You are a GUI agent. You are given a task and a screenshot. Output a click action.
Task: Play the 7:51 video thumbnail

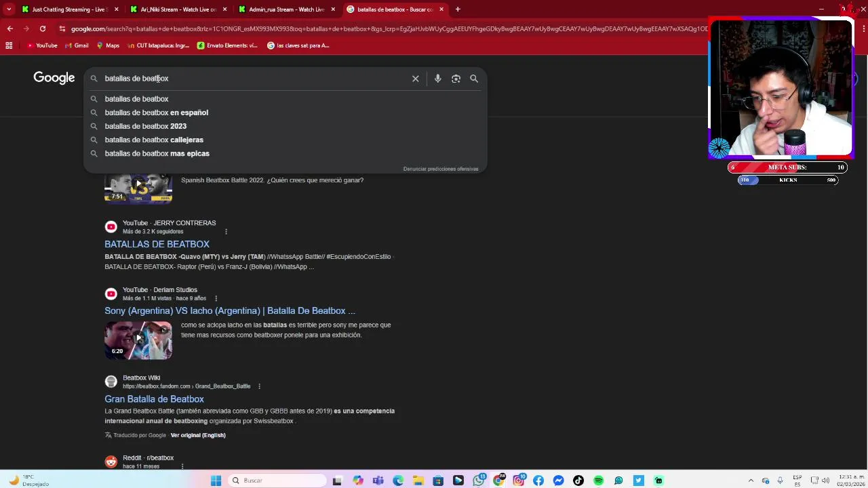pyautogui.click(x=138, y=188)
